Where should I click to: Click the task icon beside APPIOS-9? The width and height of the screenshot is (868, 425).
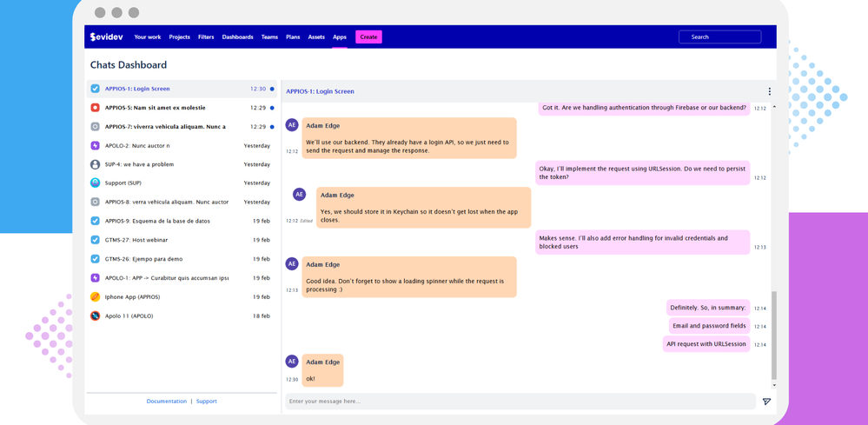(95, 221)
